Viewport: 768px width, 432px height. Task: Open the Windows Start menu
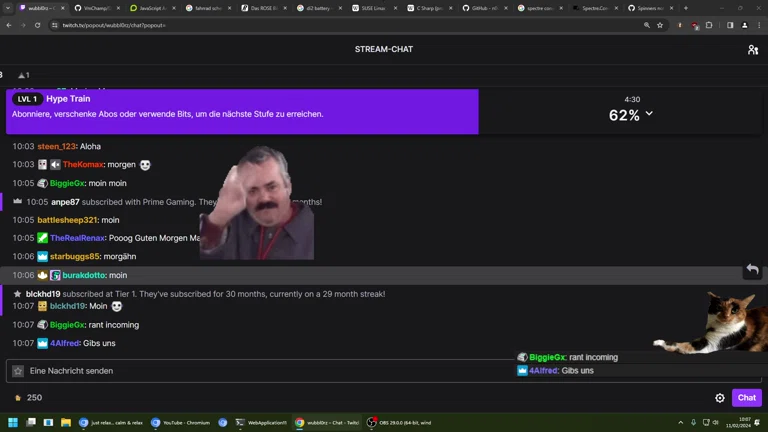click(x=13, y=422)
